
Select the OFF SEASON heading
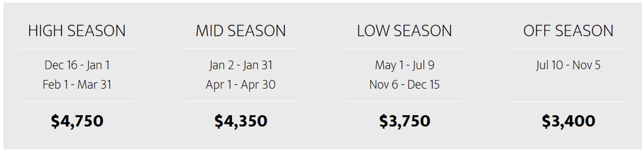pyautogui.click(x=568, y=31)
